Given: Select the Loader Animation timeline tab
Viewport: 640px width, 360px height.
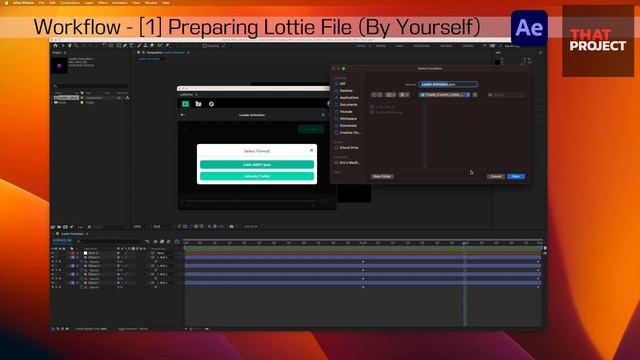Looking at the screenshot, I should coord(72,234).
